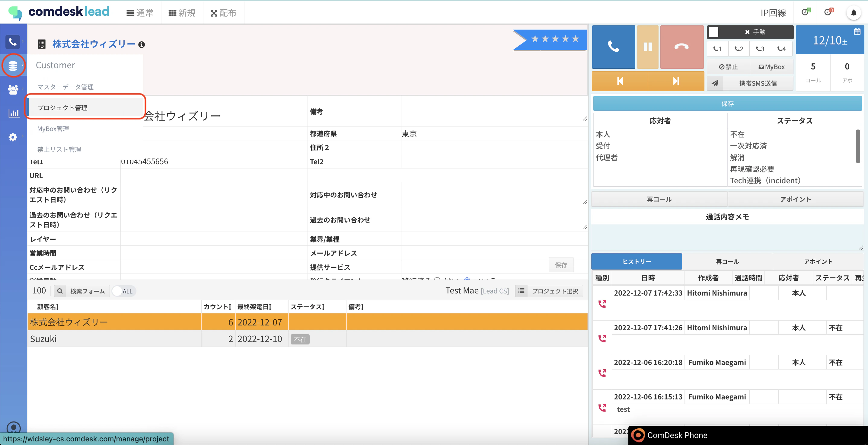This screenshot has width=868, height=445.
Task: Sort by 顧客名 column
Action: pos(48,307)
